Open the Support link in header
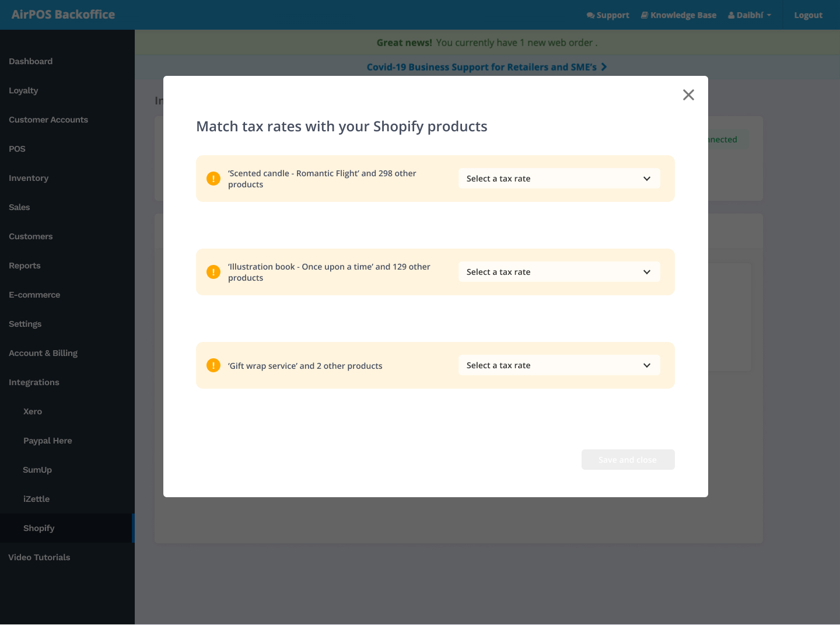This screenshot has height=625, width=840. [608, 15]
